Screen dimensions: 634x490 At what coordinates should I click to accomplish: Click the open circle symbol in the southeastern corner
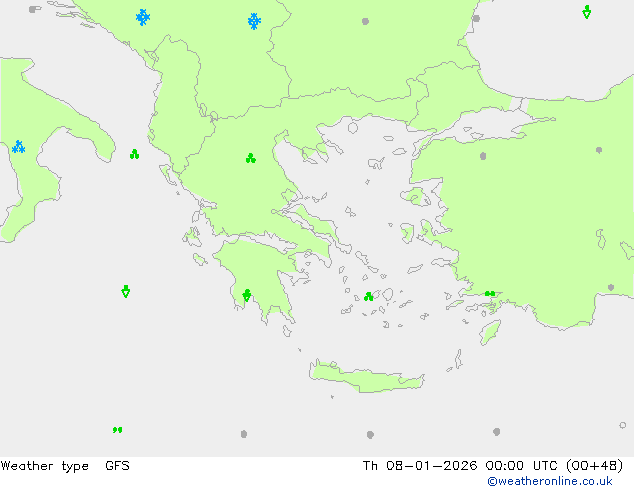click(623, 425)
